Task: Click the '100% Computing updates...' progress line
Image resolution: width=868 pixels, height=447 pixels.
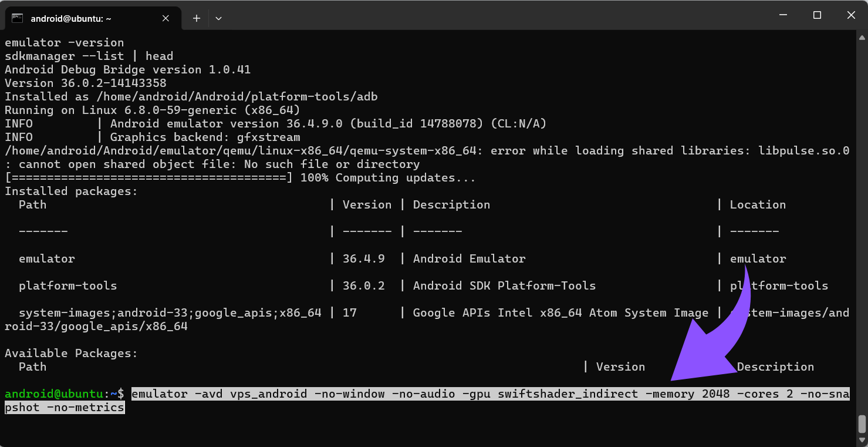Action: [387, 177]
